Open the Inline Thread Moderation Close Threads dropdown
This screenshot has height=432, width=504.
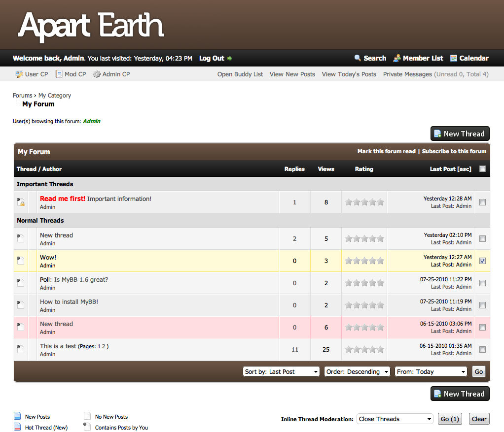[x=395, y=419]
